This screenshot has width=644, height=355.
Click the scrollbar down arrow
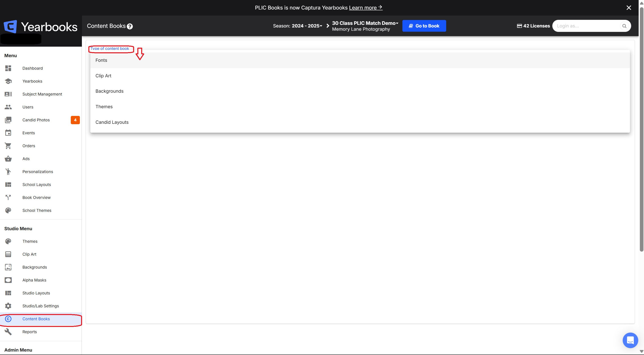coord(641,352)
